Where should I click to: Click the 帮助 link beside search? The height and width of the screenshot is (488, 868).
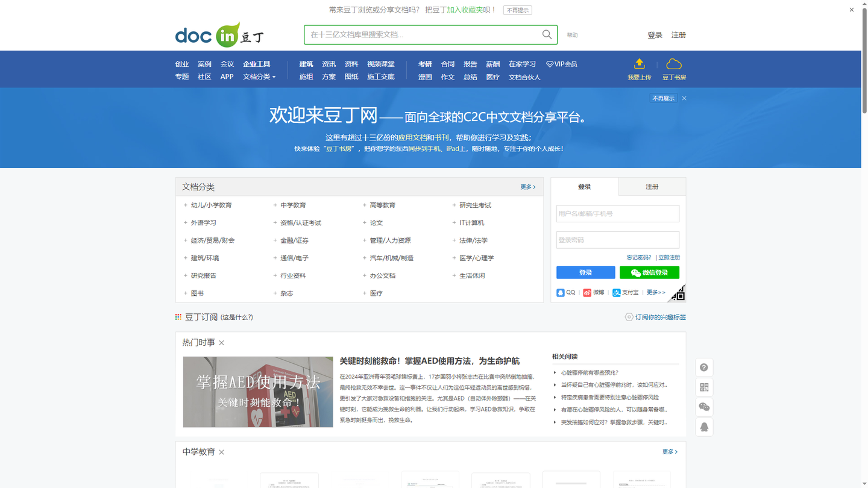[572, 35]
